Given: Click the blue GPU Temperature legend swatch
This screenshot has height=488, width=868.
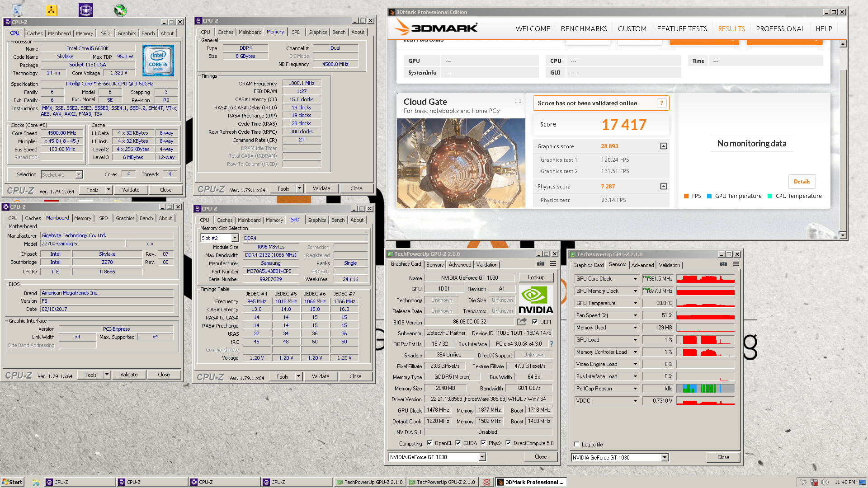Looking at the screenshot, I should point(709,196).
